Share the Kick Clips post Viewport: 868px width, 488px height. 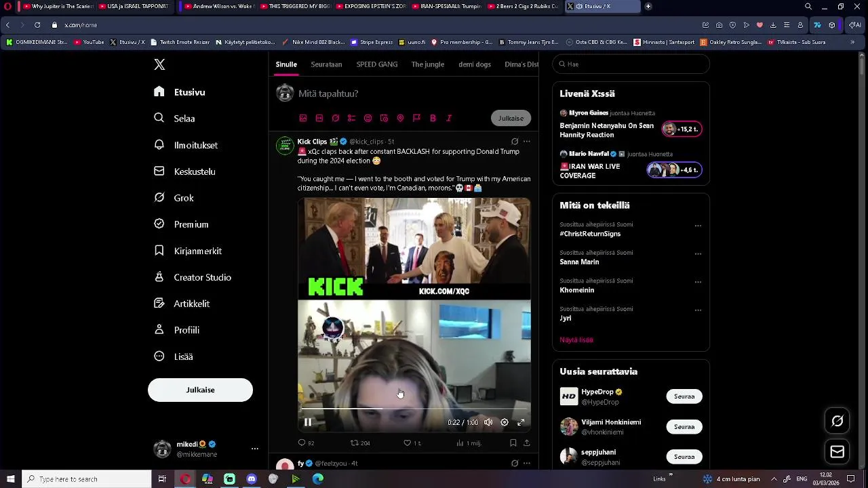[526, 443]
